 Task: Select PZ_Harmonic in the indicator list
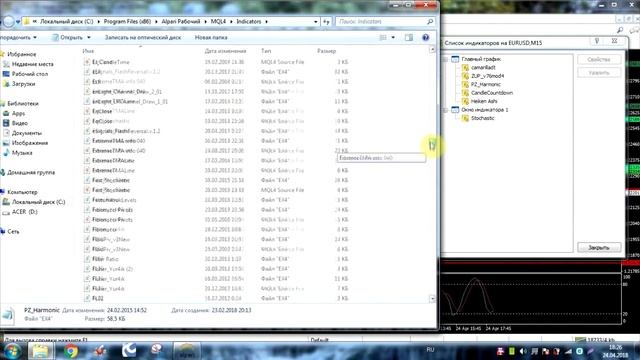486,84
